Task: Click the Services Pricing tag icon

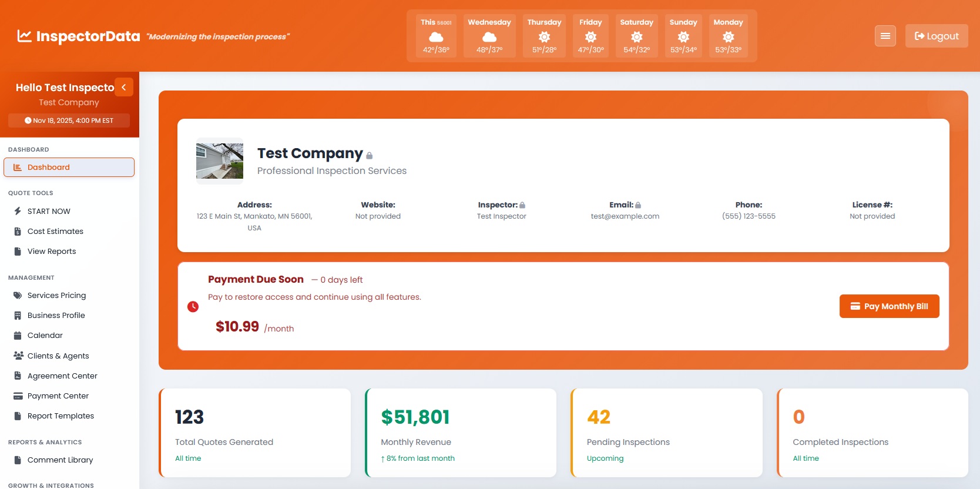Action: [18, 296]
